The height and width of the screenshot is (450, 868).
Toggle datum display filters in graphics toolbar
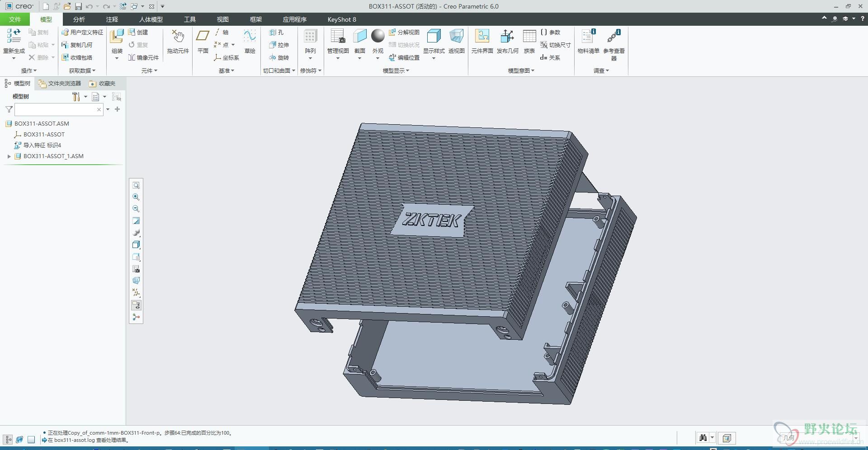[136, 293]
